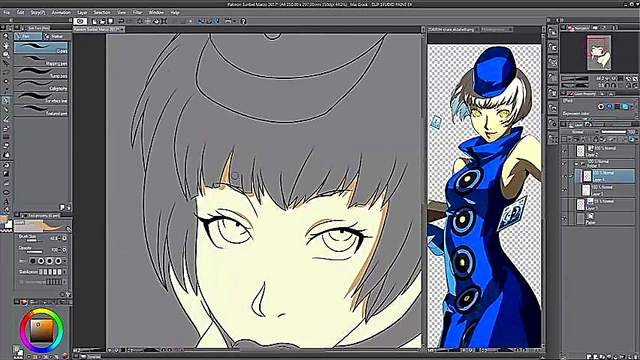
Task: Select the Turnip pen preset
Action: tap(41, 73)
